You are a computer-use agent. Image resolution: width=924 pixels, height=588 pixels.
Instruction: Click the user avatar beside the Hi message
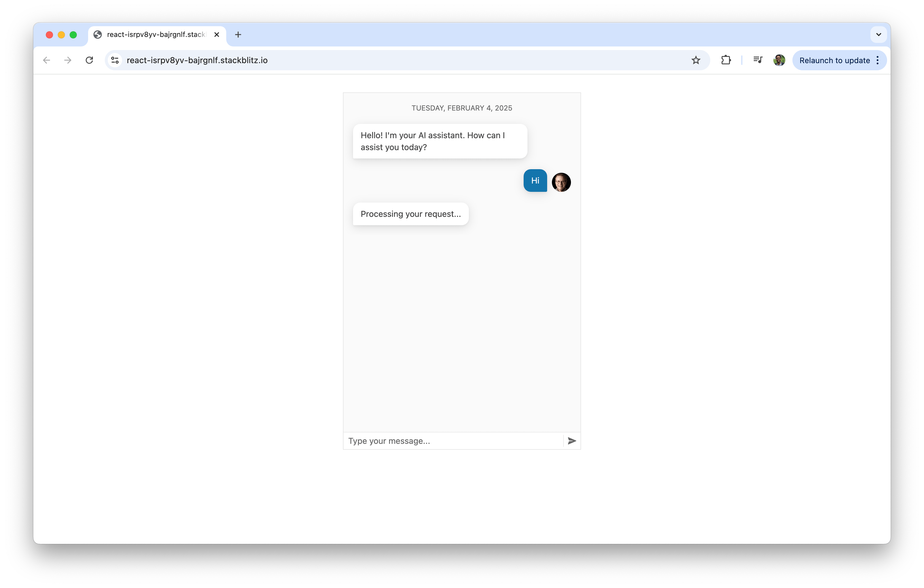click(561, 182)
